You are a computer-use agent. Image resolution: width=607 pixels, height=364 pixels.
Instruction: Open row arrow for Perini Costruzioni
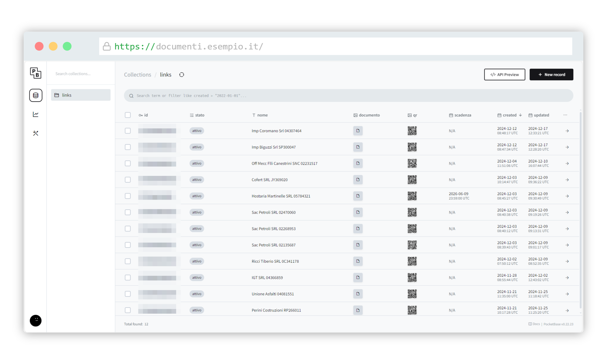[567, 310]
